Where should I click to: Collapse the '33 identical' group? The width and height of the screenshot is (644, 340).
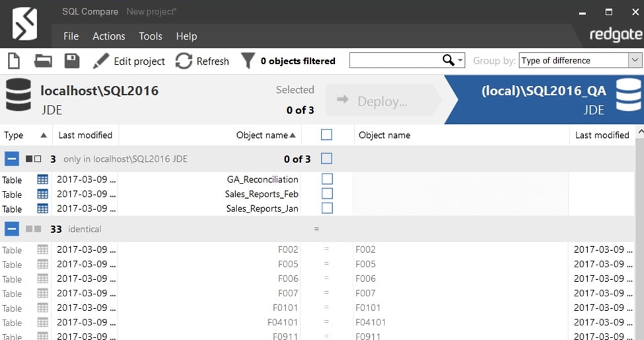pos(11,229)
